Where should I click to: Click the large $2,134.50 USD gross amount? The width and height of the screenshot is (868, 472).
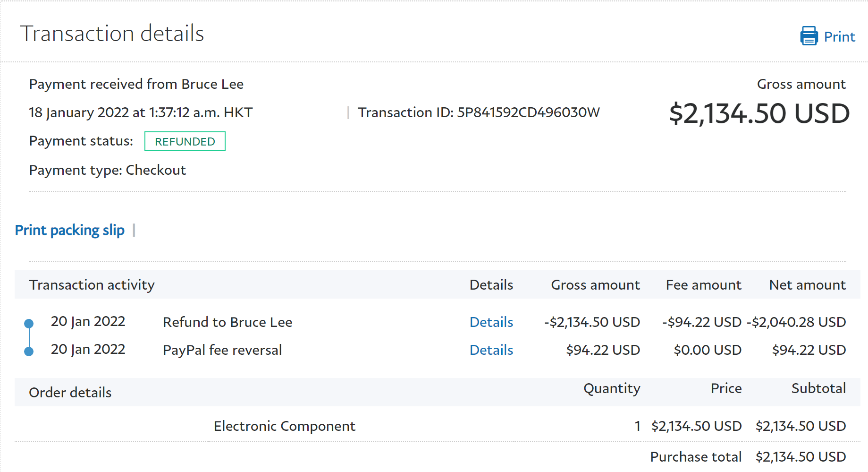(x=759, y=114)
